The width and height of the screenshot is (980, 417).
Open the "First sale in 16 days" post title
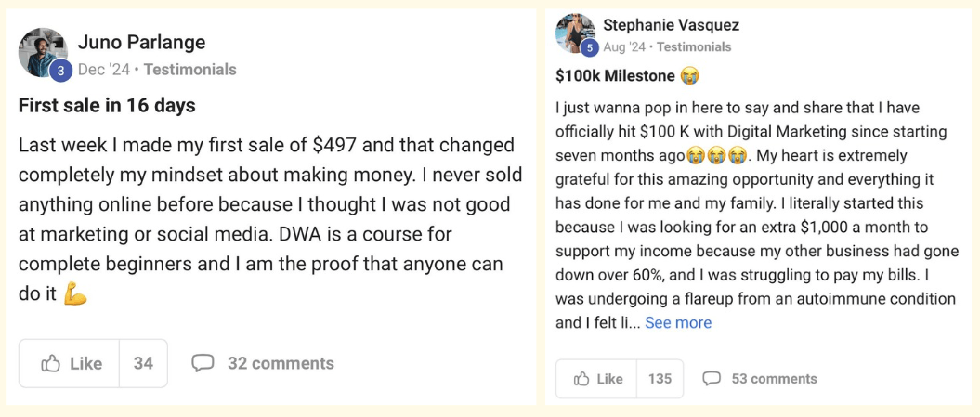(107, 106)
